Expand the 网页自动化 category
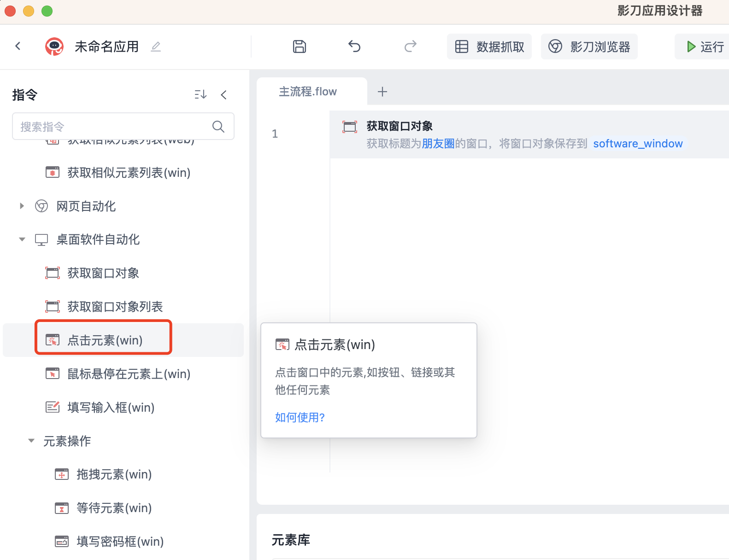Screen dimensions: 729x560 point(22,206)
